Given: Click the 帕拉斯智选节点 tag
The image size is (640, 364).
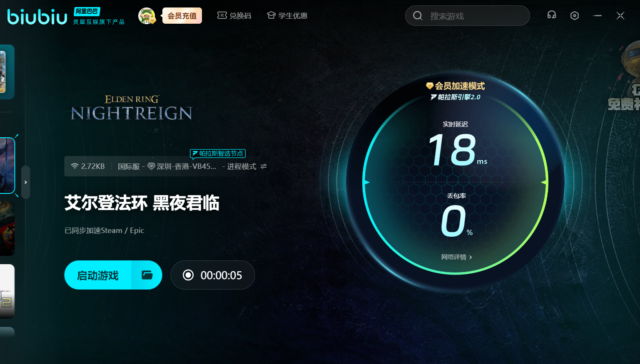Looking at the screenshot, I should [218, 154].
